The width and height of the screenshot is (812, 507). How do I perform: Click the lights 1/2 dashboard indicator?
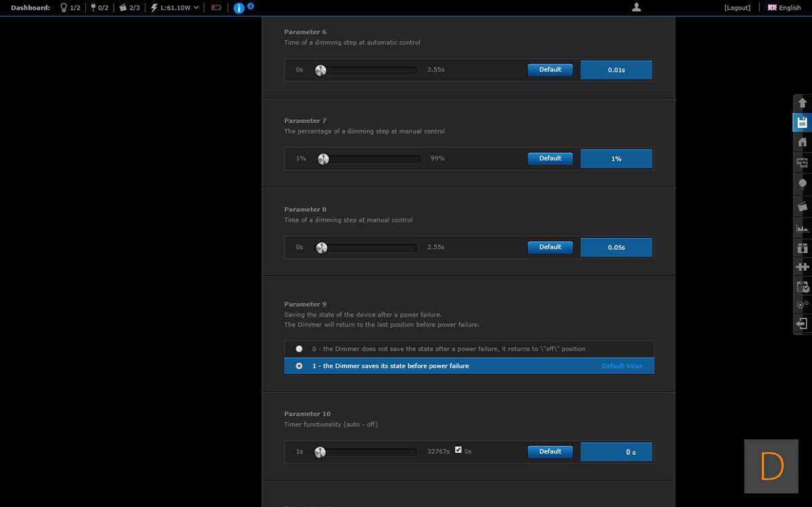tap(70, 8)
